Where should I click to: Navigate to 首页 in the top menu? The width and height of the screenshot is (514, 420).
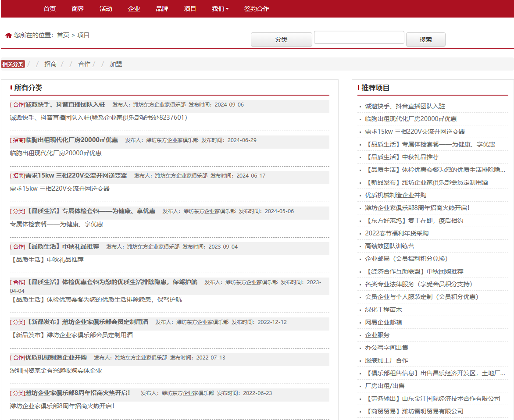[x=49, y=9]
